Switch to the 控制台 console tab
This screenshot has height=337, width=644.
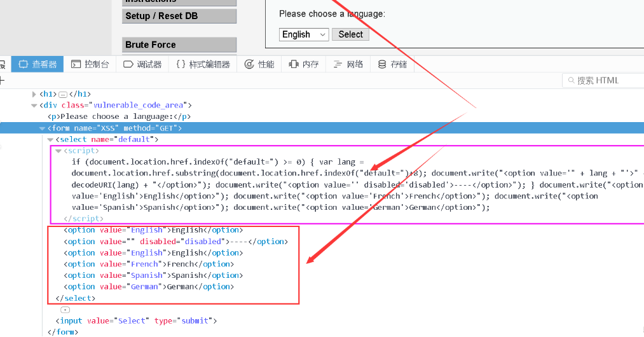click(x=90, y=64)
